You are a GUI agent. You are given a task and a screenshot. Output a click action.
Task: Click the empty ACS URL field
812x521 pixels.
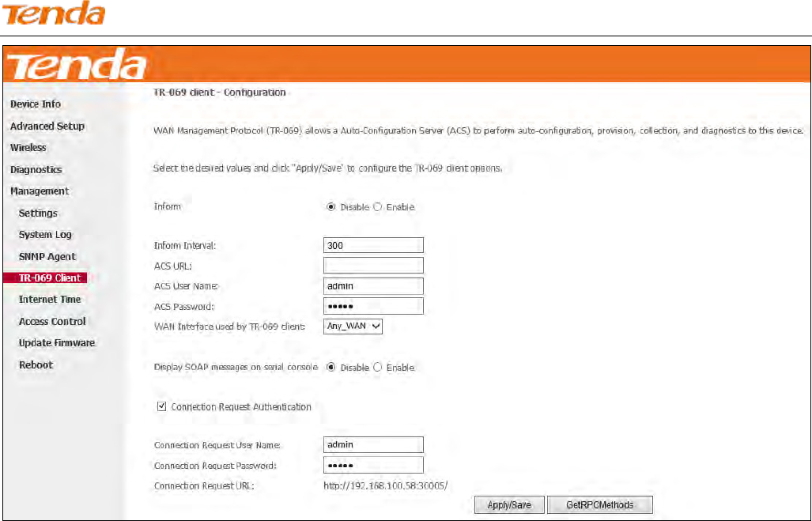coord(373,266)
